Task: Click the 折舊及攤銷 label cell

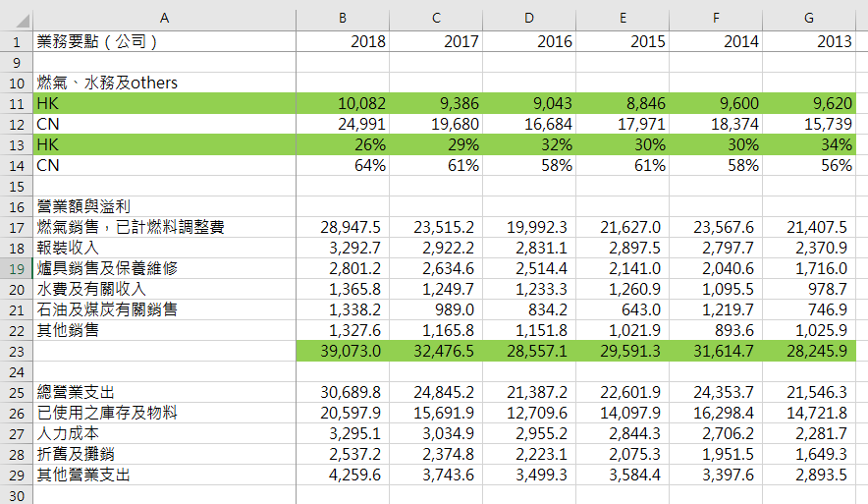Action: tap(164, 454)
